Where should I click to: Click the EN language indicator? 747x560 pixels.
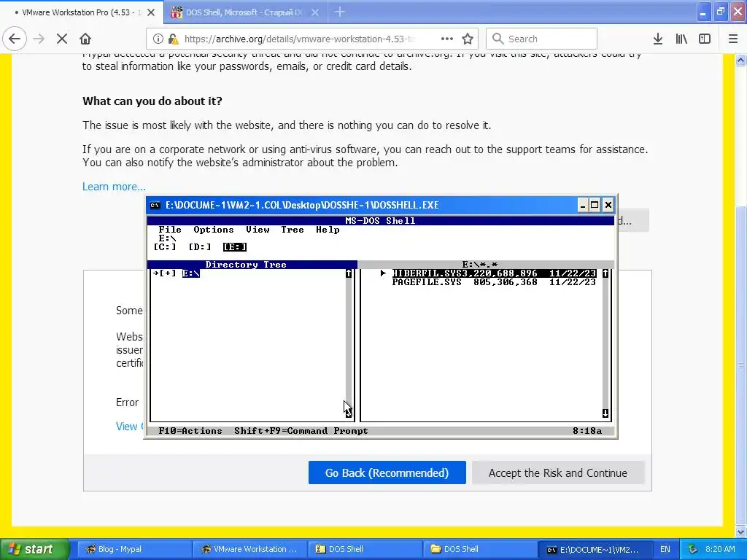point(665,549)
